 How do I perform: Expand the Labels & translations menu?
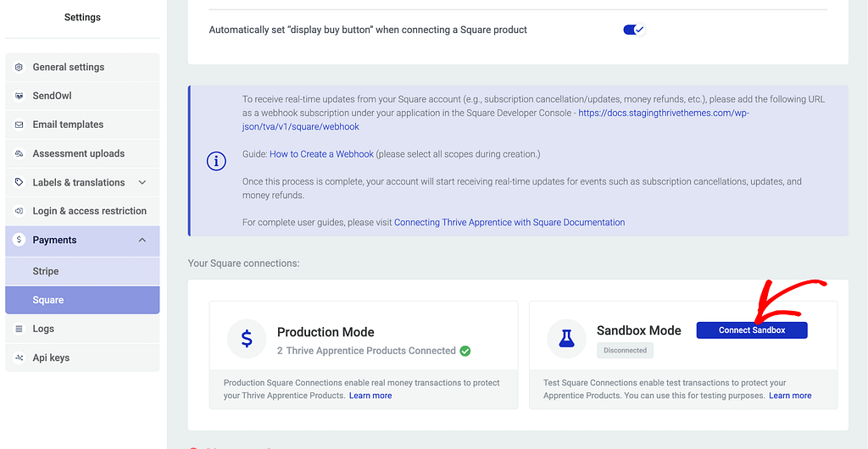click(x=142, y=182)
